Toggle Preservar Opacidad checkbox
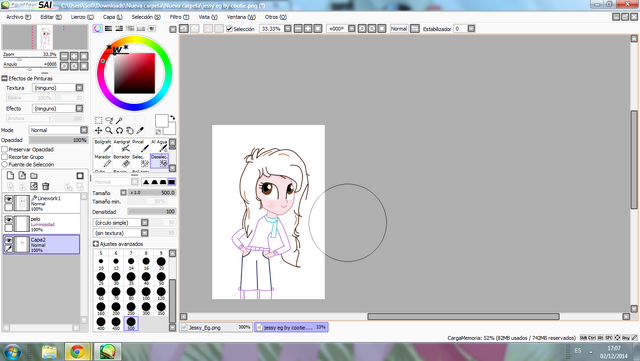Image resolution: width=640 pixels, height=361 pixels. click(5, 149)
